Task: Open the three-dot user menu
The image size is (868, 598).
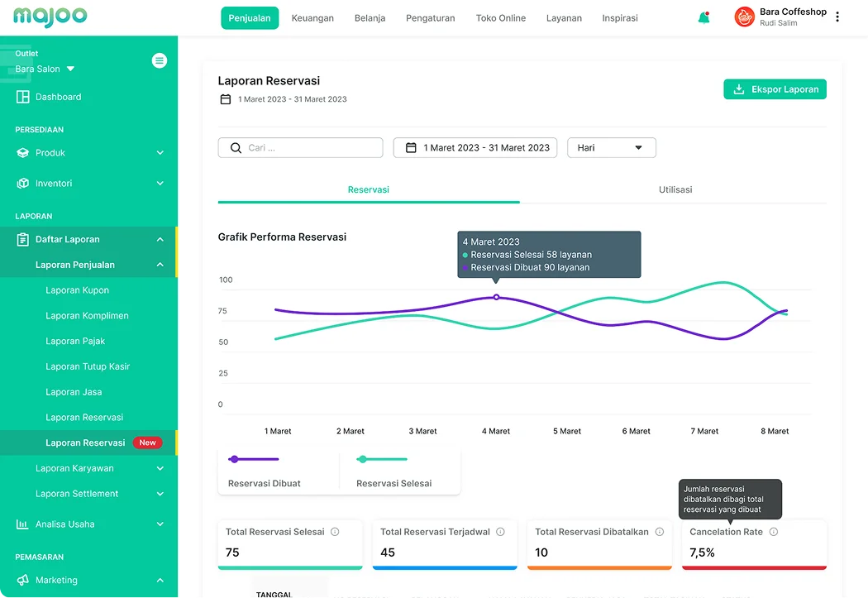Action: coord(837,17)
